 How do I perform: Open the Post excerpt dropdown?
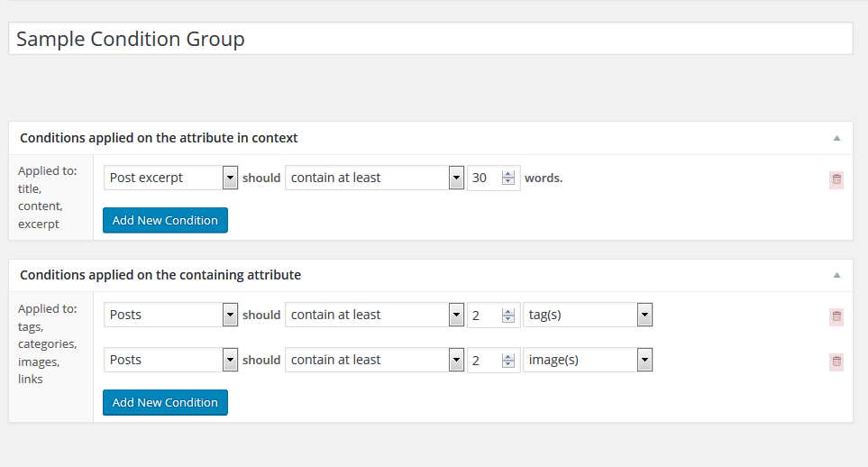[x=171, y=178]
